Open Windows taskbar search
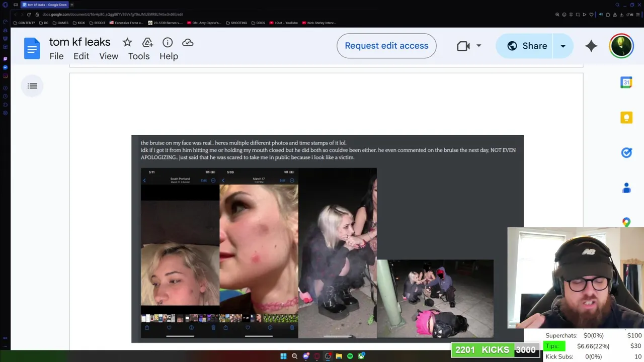Screen dimensions: 644x362 point(294,356)
